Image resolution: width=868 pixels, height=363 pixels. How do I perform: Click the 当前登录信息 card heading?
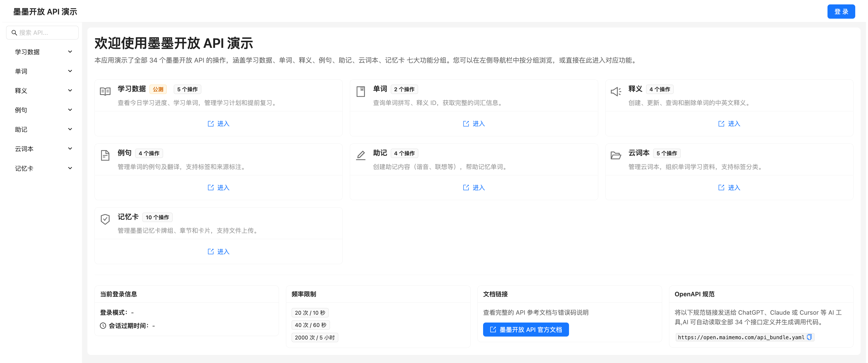(x=119, y=294)
